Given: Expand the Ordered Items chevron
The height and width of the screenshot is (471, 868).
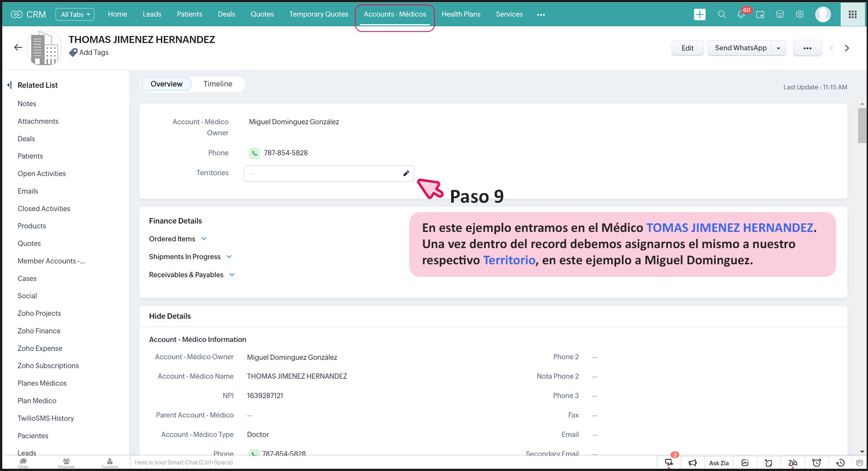Looking at the screenshot, I should coord(204,239).
